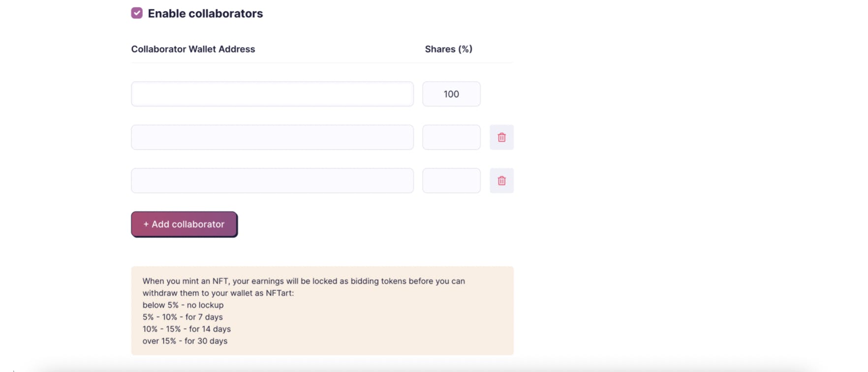Viewport: 868px width, 372px height.
Task: Focus the second collaborator wallet address field
Action: tap(272, 137)
